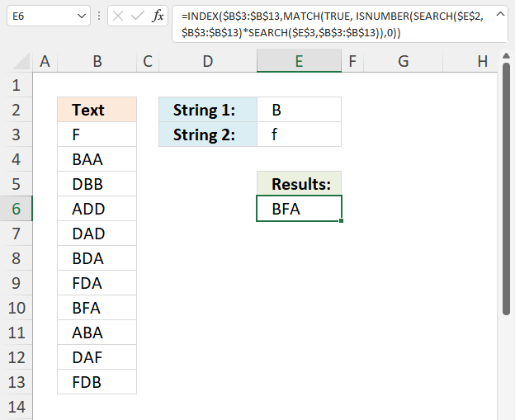Select cell B10 containing BFA
The width and height of the screenshot is (515, 420).
(97, 308)
